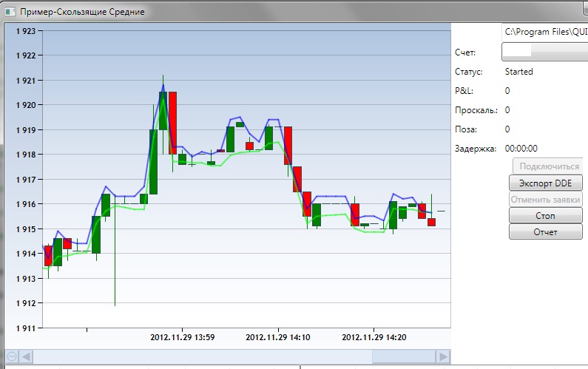Click the 1 923 price axis label
Image resolution: width=588 pixels, height=369 pixels.
pyautogui.click(x=24, y=31)
